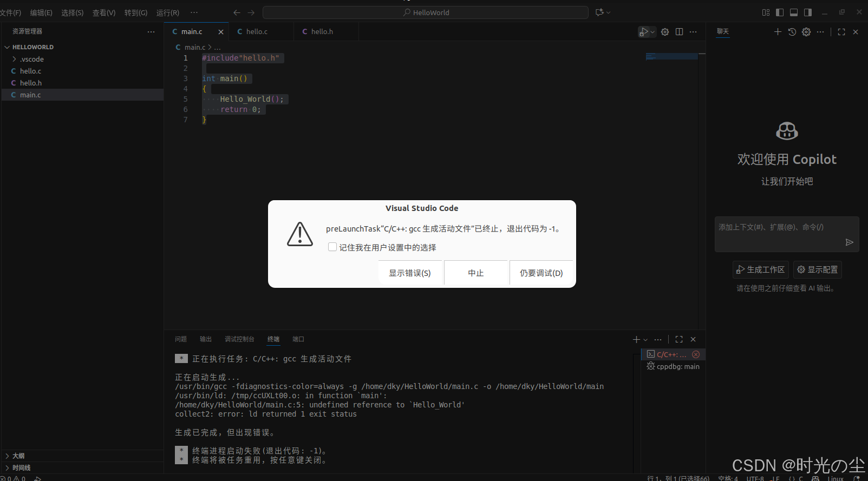Image resolution: width=868 pixels, height=481 pixels.
Task: Click the 仍要调试(D) dialog button
Action: click(541, 273)
